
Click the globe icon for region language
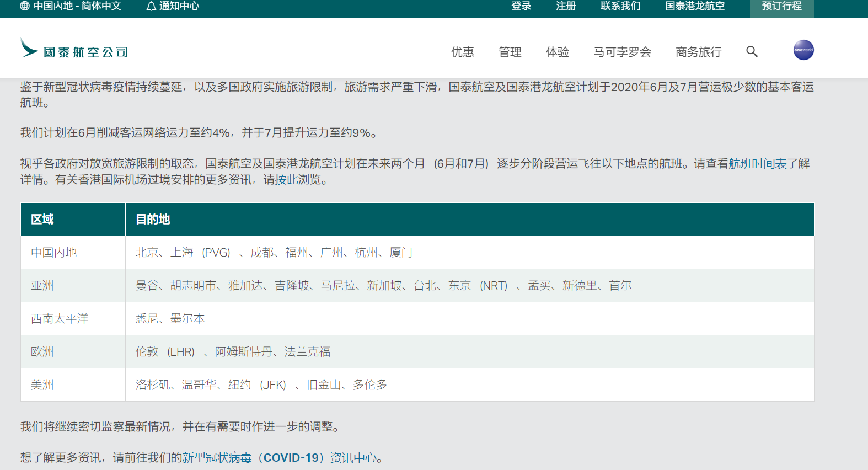(25, 6)
